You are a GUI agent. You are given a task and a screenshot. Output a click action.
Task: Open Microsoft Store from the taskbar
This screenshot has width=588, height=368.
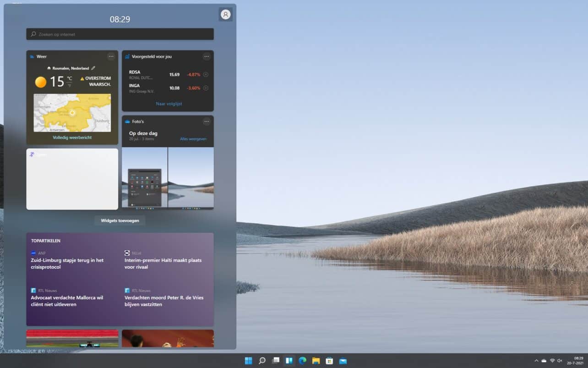coord(329,361)
